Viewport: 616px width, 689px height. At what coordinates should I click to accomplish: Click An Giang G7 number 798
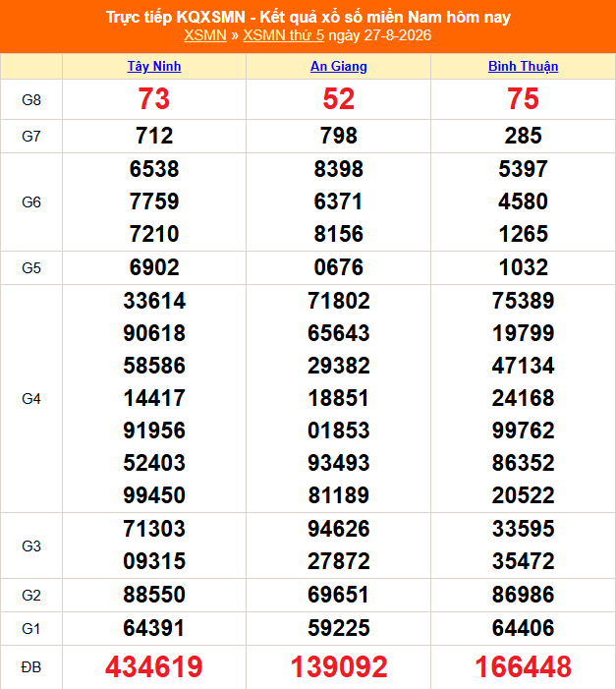[338, 136]
